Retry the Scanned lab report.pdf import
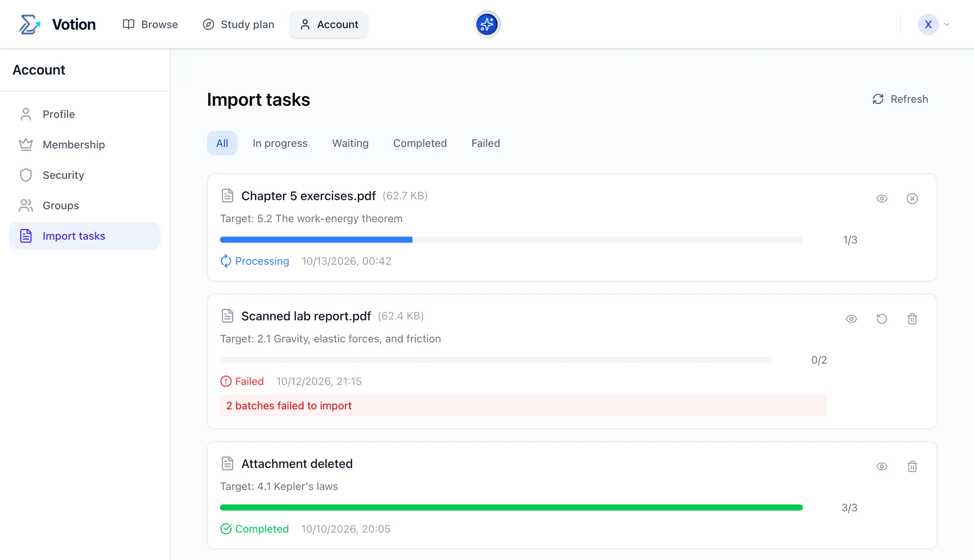The width and height of the screenshot is (974, 560). 882,319
